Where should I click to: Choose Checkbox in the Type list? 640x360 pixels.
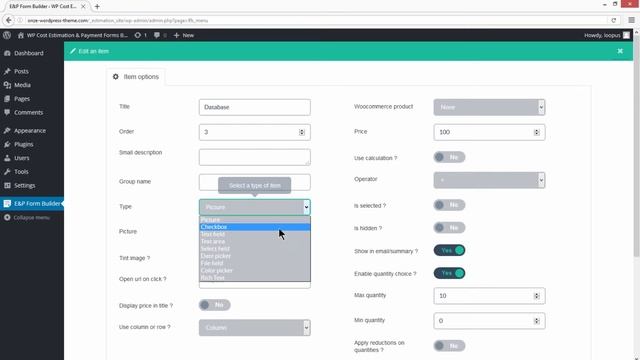(x=255, y=227)
